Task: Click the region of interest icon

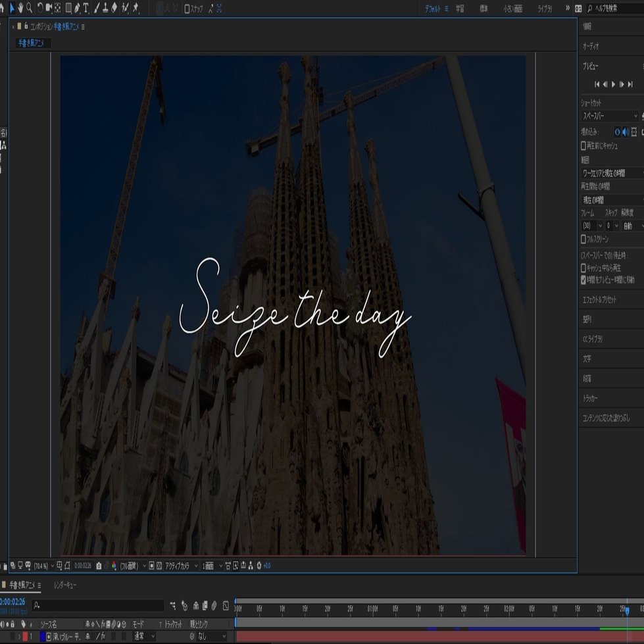Action: (x=151, y=566)
